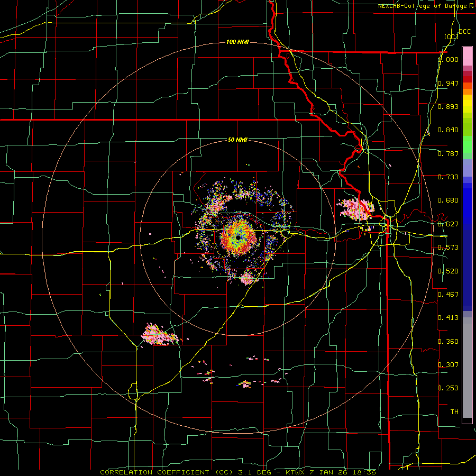Click the 0.840 value on the scale
The image size is (476, 476).
[448, 130]
